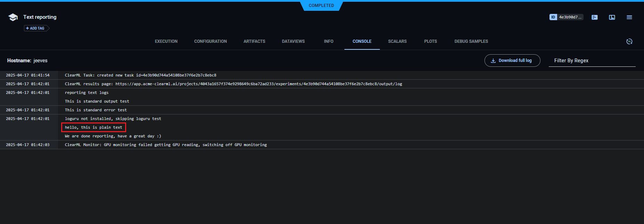Open the CONFIGURATION tab
The image size is (644, 224).
210,41
